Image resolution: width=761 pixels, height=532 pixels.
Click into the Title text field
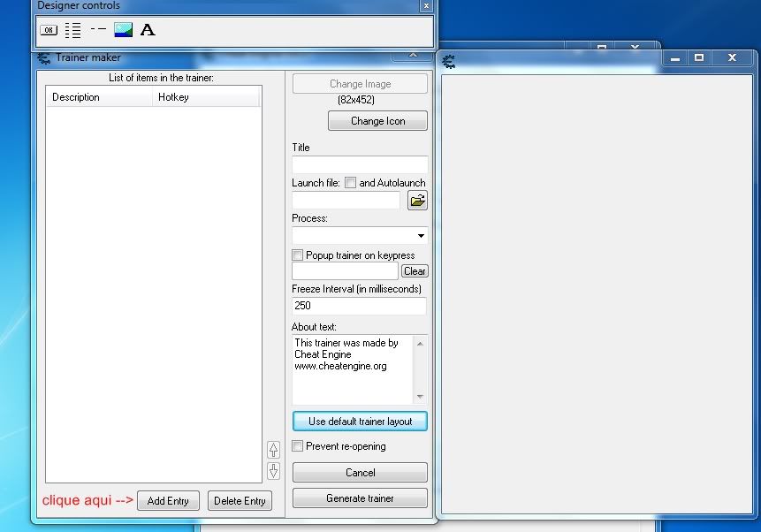(360, 164)
